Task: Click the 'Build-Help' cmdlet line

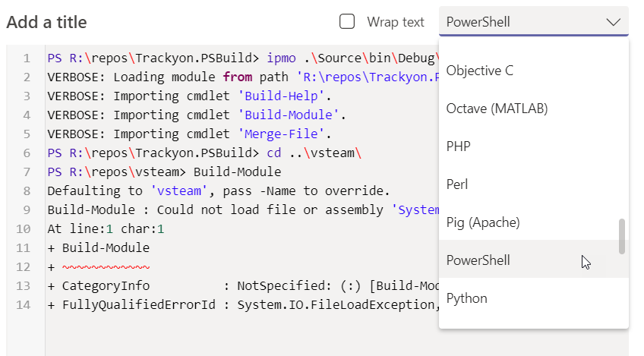Action: (189, 96)
